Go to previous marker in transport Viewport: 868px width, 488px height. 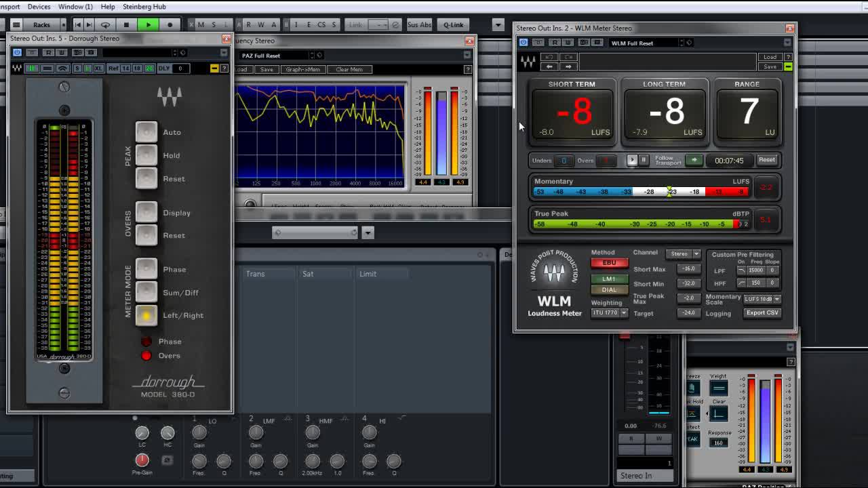pyautogui.click(x=78, y=25)
